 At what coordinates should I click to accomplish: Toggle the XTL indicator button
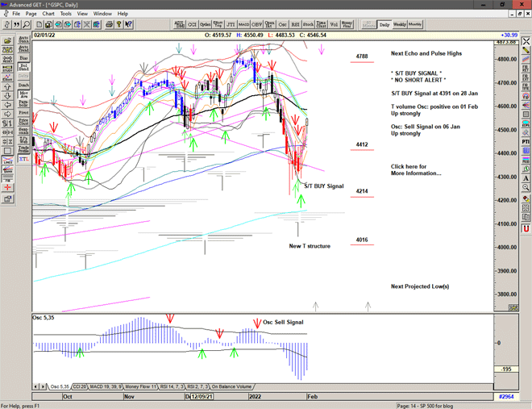23,162
